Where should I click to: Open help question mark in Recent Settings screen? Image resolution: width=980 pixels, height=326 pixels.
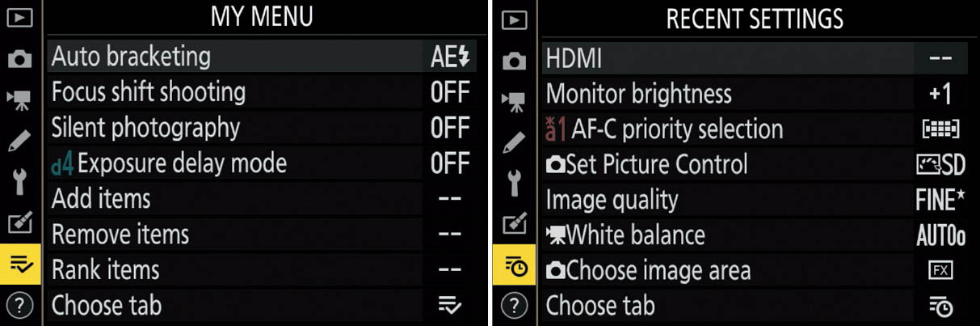[514, 307]
